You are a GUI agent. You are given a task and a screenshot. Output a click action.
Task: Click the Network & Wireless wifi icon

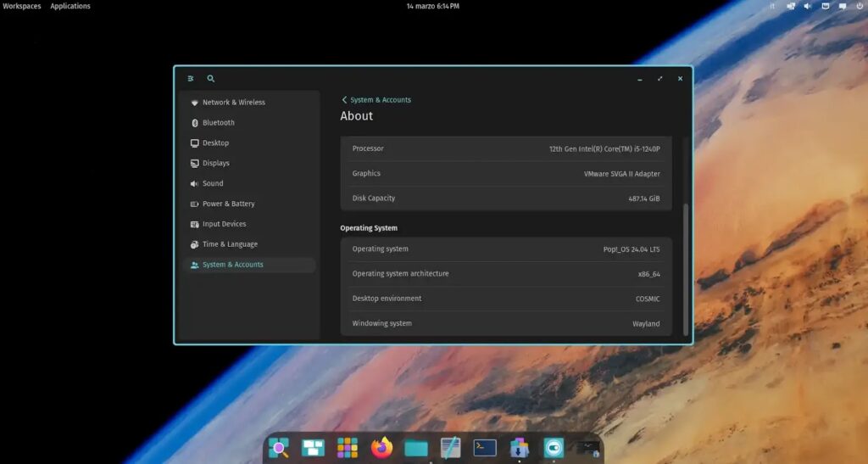(194, 103)
